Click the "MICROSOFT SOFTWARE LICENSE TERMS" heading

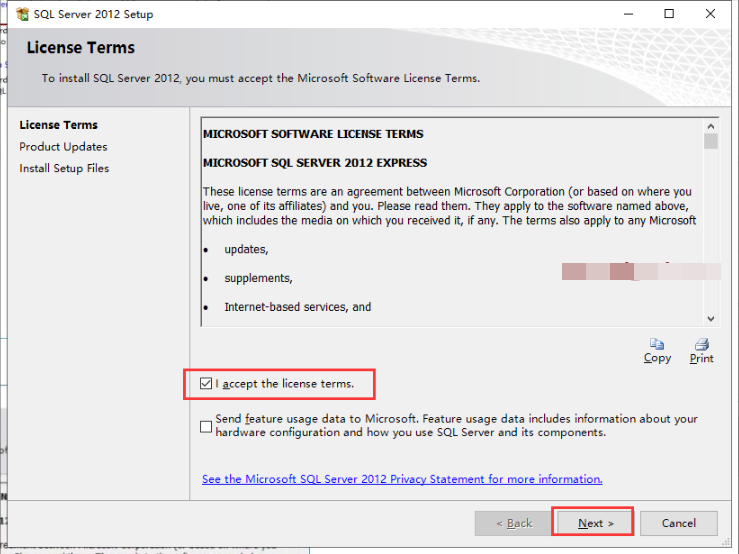click(x=313, y=134)
